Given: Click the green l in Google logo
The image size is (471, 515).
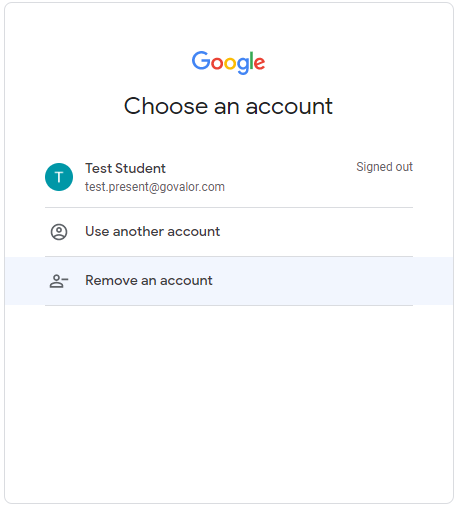Looking at the screenshot, I should pyautogui.click(x=252, y=60).
